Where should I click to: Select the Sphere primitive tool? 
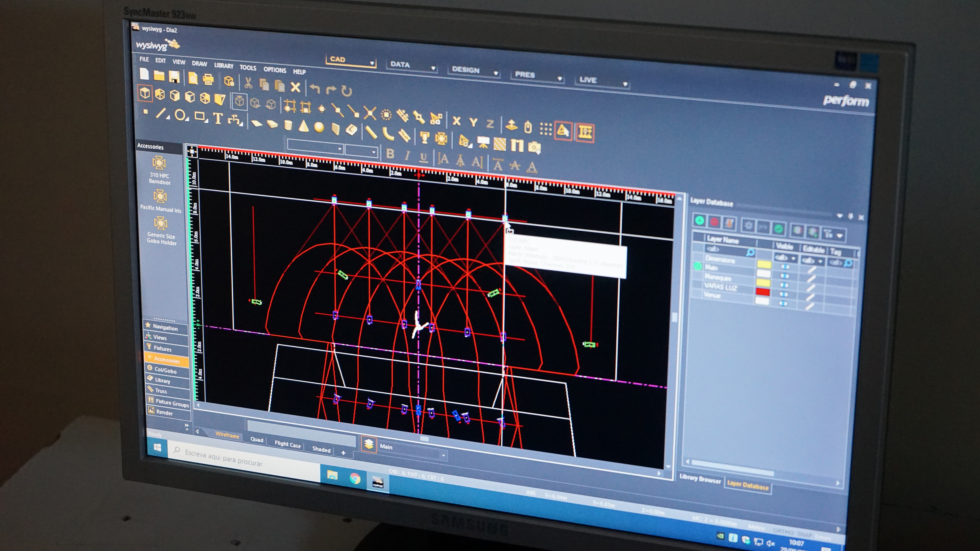319,127
